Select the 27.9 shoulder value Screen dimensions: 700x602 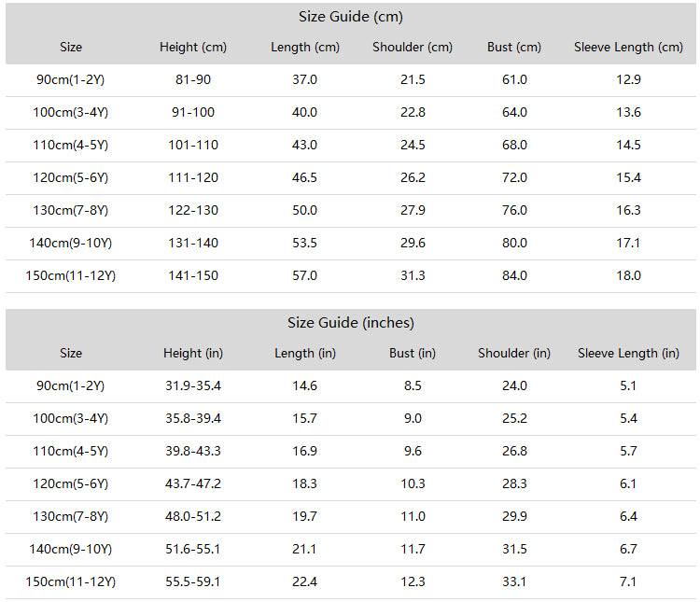click(x=413, y=210)
